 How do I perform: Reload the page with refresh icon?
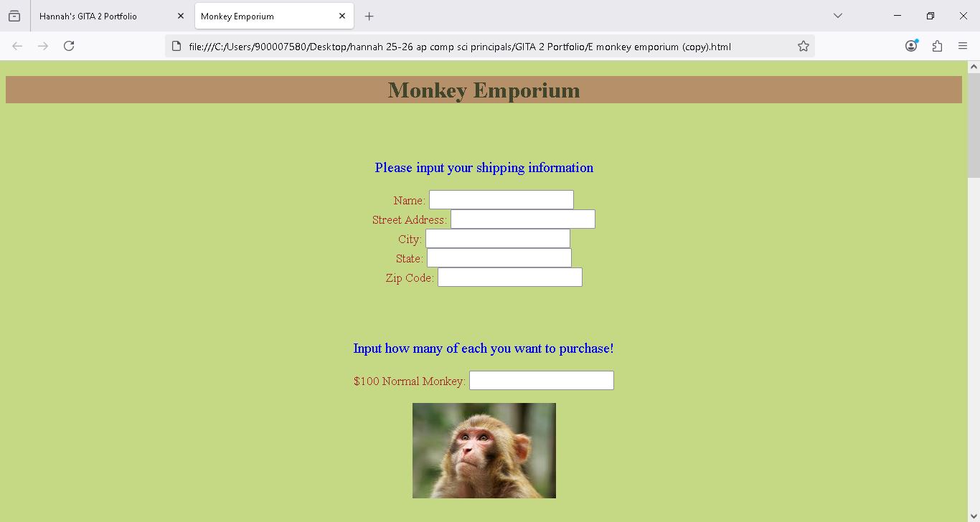[x=69, y=46]
